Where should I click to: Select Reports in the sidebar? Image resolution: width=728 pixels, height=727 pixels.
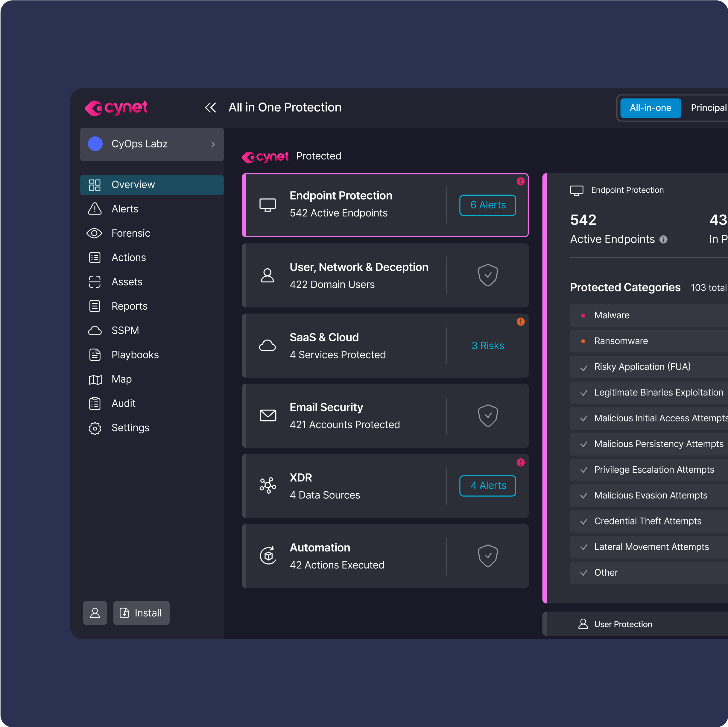(x=129, y=306)
